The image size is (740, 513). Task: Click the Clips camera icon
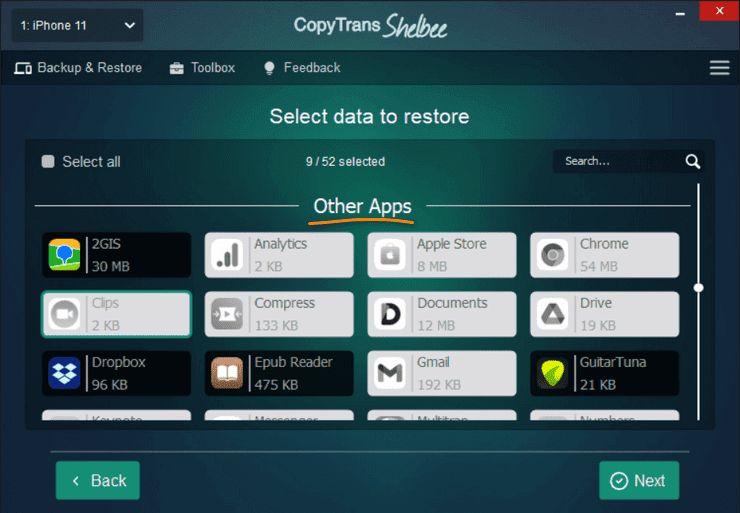click(64, 314)
